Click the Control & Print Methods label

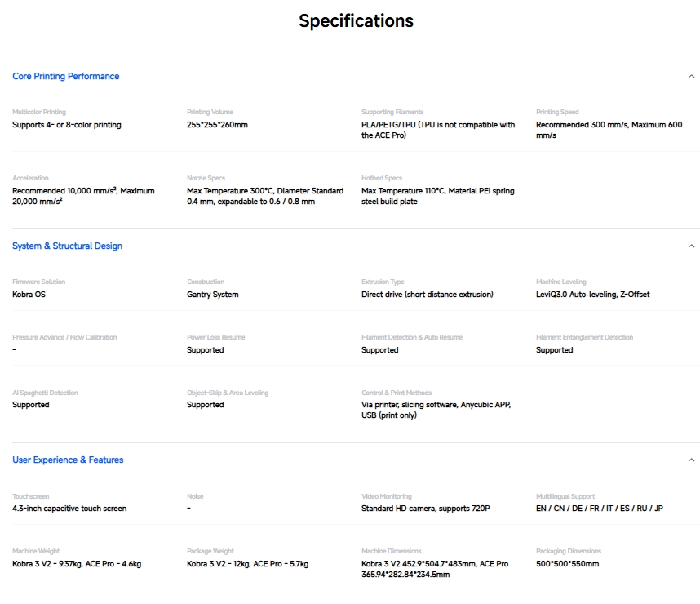tap(397, 393)
